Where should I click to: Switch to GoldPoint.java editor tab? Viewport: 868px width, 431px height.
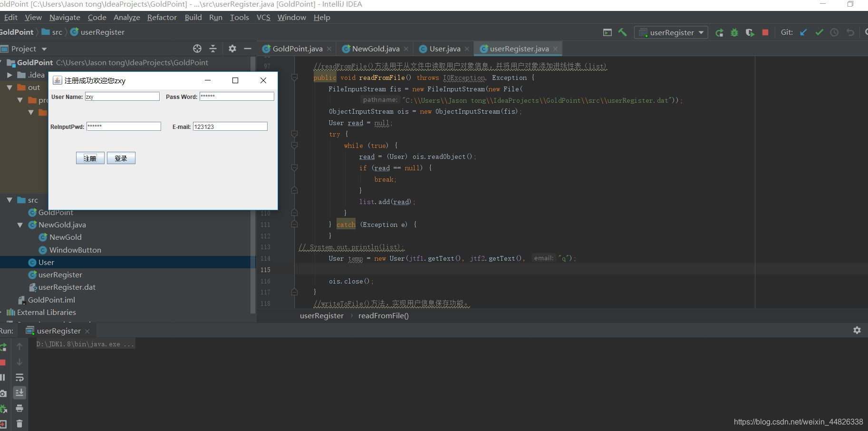298,49
